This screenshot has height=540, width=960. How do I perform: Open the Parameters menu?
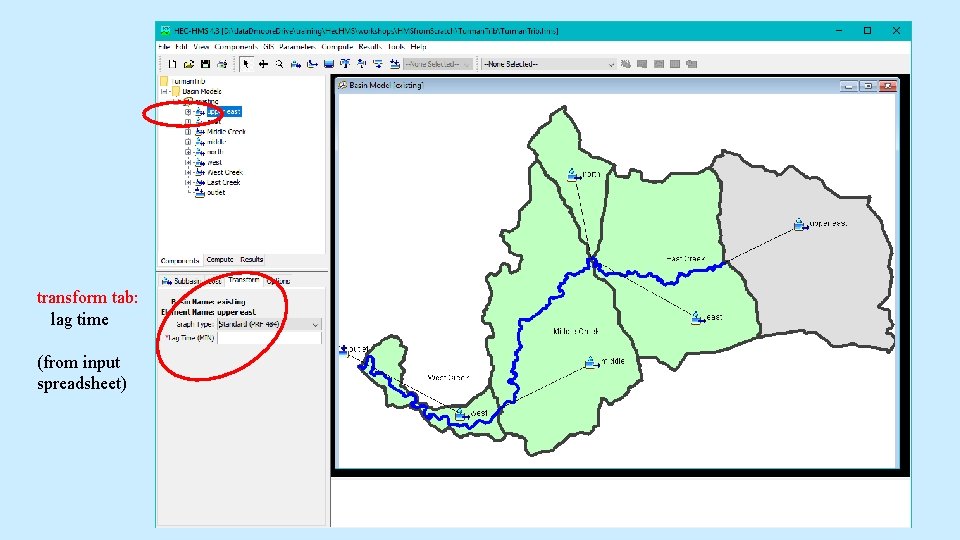pos(298,47)
